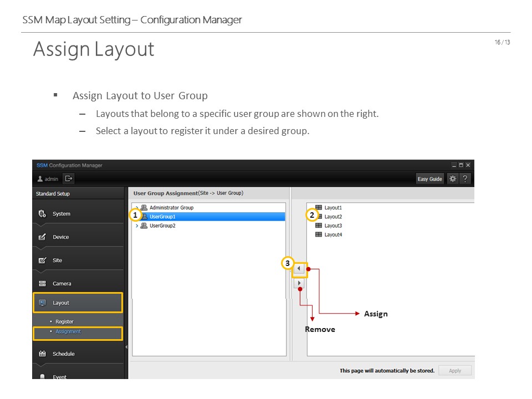
Task: Open settings via the gear icon
Action: click(x=453, y=178)
